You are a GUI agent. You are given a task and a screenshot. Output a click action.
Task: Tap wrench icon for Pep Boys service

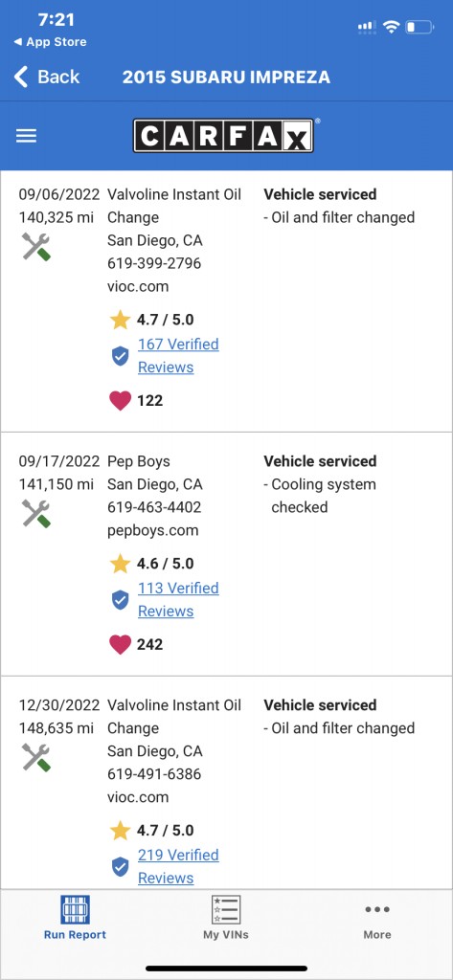pyautogui.click(x=36, y=513)
